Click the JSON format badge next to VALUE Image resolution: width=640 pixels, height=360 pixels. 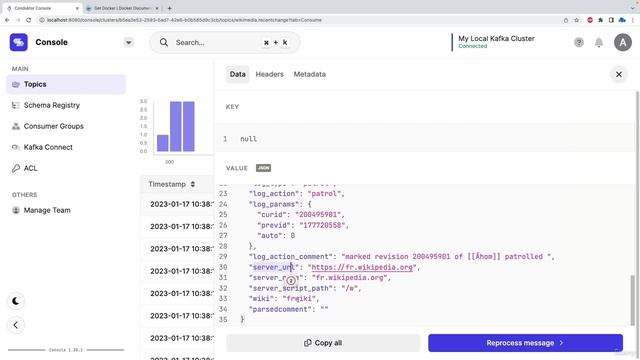(263, 168)
